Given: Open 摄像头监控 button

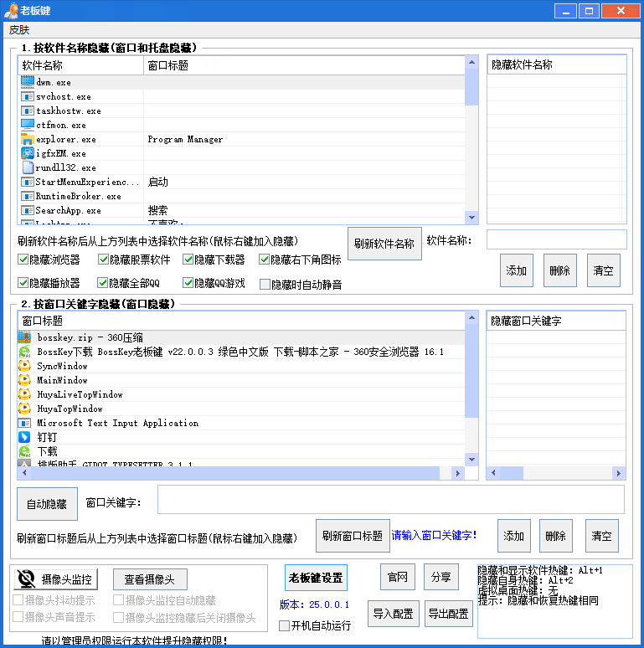Looking at the screenshot, I should pos(56,579).
